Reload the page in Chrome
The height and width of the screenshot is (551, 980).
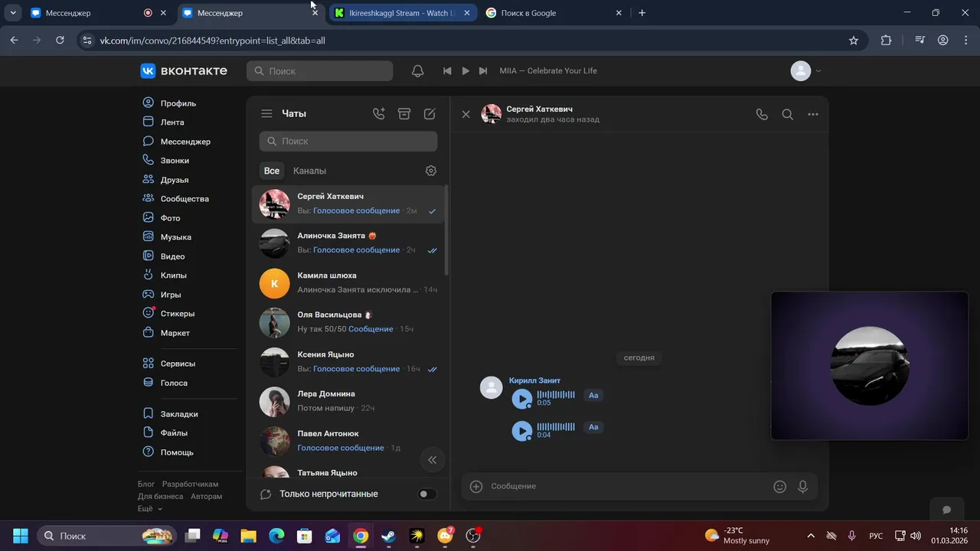click(60, 41)
